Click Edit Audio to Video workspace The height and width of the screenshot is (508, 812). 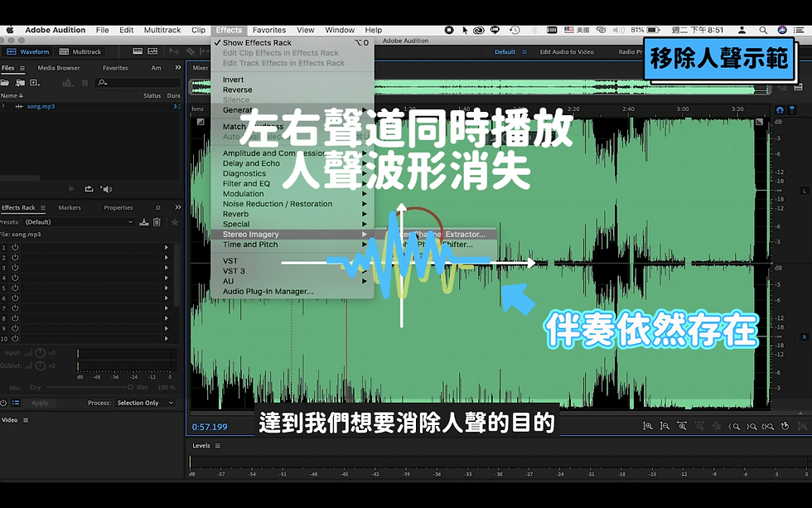click(567, 51)
